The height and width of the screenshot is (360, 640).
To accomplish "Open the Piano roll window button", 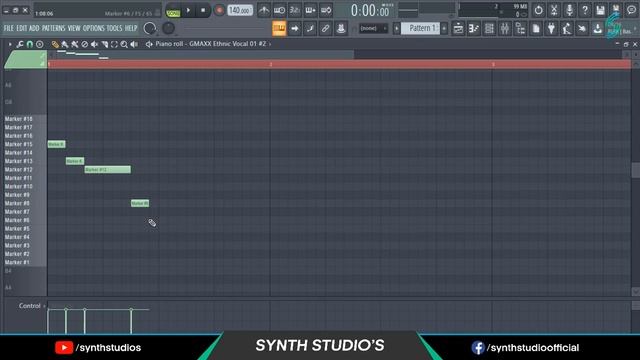I will click(x=474, y=29).
